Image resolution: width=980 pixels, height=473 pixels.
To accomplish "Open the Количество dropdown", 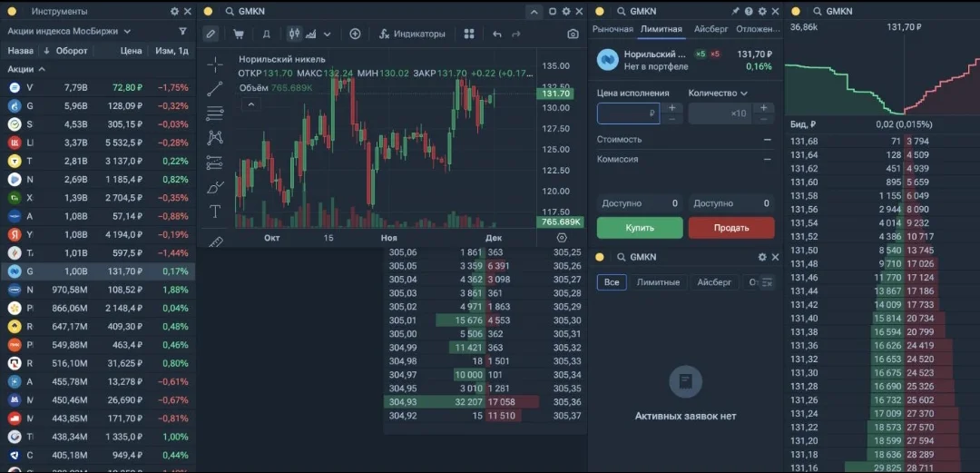I will 718,94.
